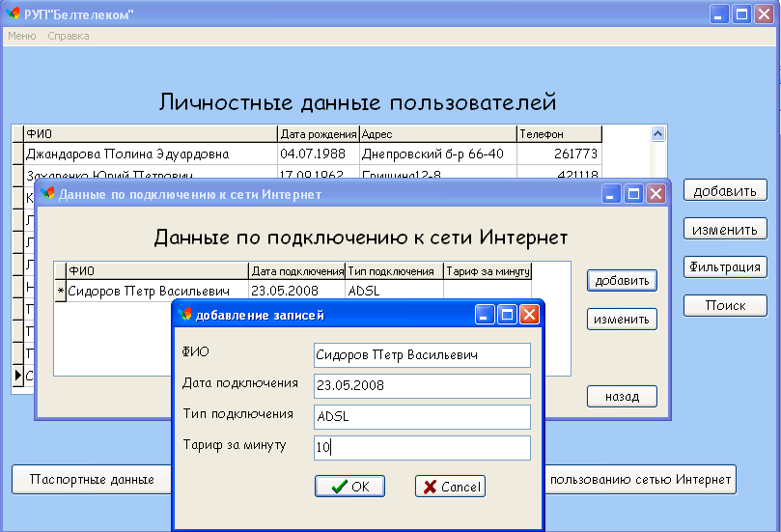The image size is (781, 532).
Task: Click the Телефон column header
Action: pos(559,134)
